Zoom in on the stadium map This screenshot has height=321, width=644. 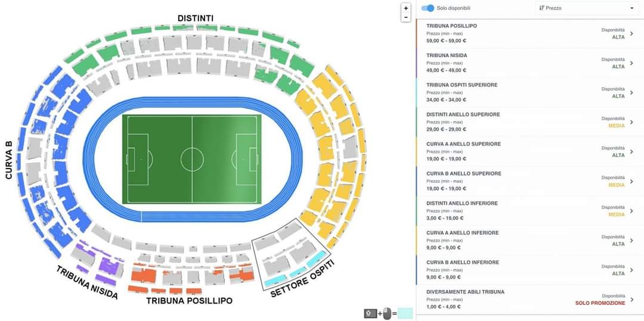click(406, 8)
